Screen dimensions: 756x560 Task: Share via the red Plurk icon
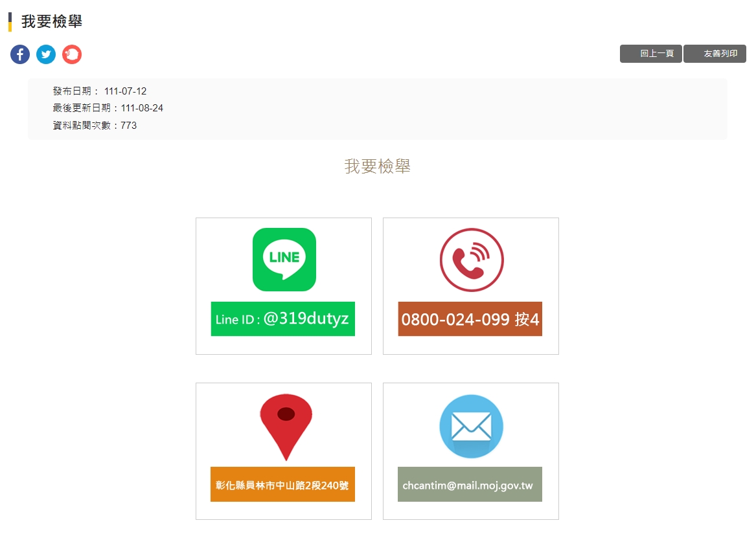click(x=72, y=54)
